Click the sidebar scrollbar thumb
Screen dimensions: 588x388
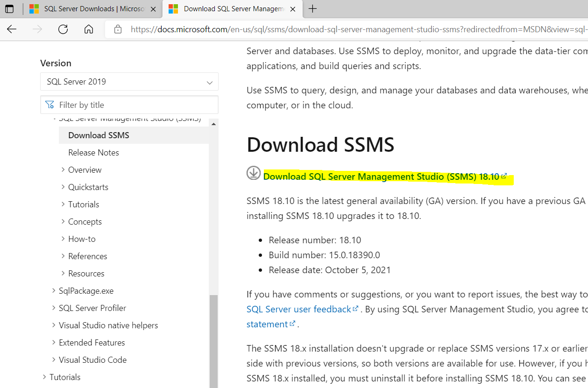(213, 341)
